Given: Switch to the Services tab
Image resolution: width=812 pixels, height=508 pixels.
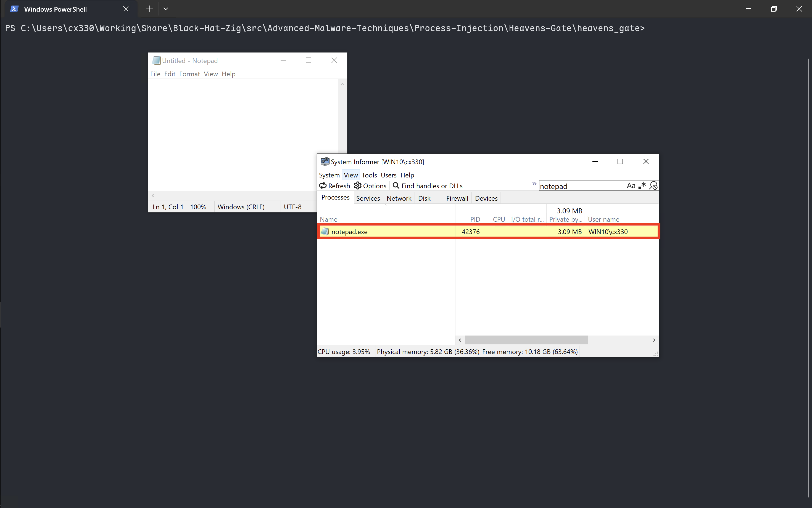Looking at the screenshot, I should click(x=368, y=198).
